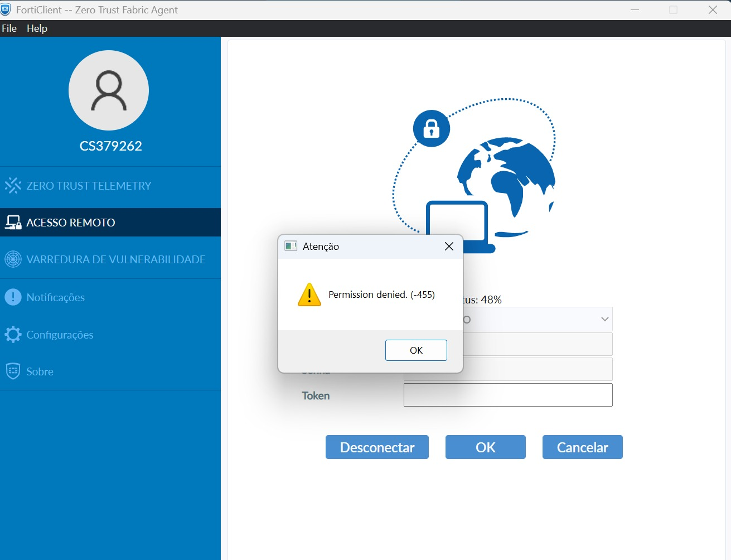Image resolution: width=731 pixels, height=560 pixels.
Task: Click the Atenção dialog title icon
Action: [x=291, y=246]
